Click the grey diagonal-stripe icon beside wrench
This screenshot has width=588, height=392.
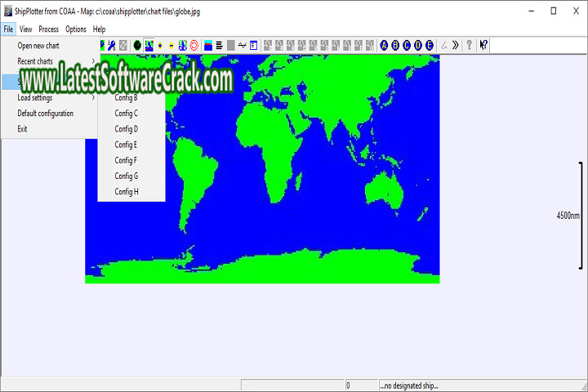tap(123, 46)
